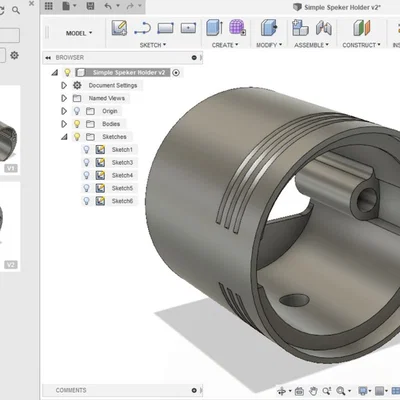Select the Pan hand tool
This screenshot has height=400, width=400.
313,391
